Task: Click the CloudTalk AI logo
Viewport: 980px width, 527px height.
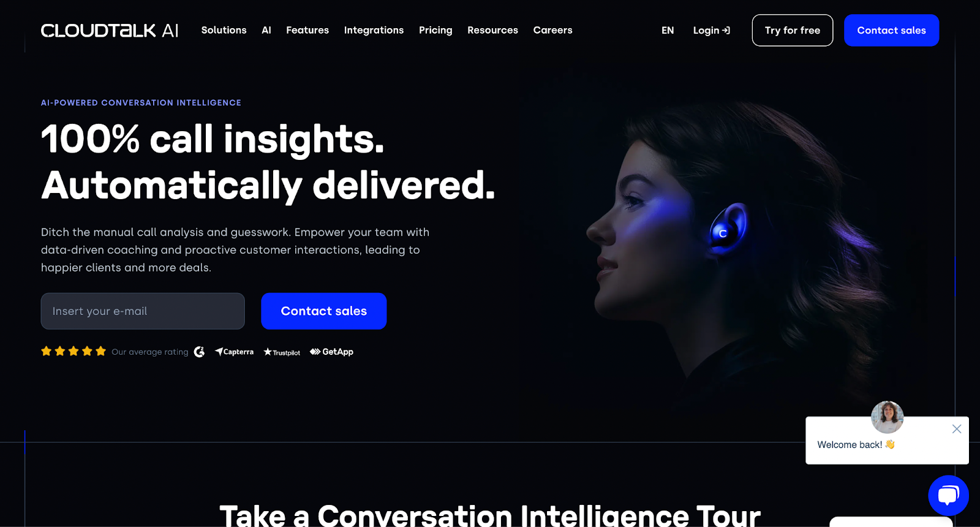Action: [x=110, y=31]
